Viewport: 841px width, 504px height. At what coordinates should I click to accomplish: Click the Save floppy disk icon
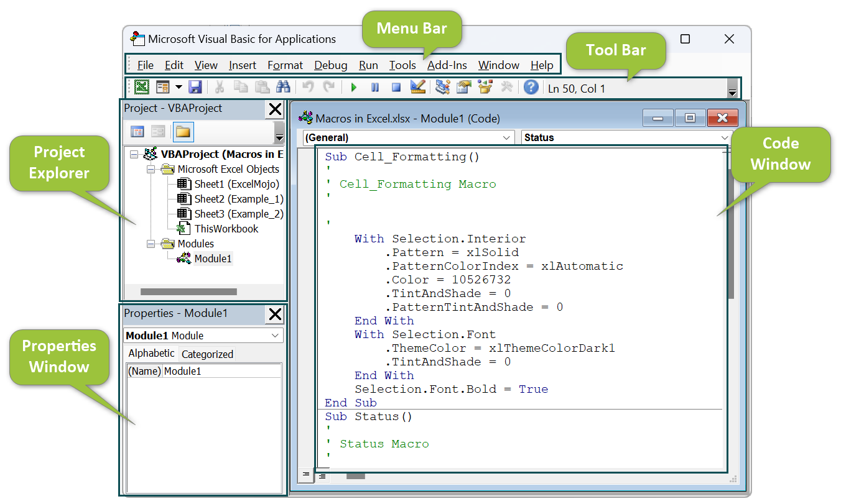click(195, 88)
